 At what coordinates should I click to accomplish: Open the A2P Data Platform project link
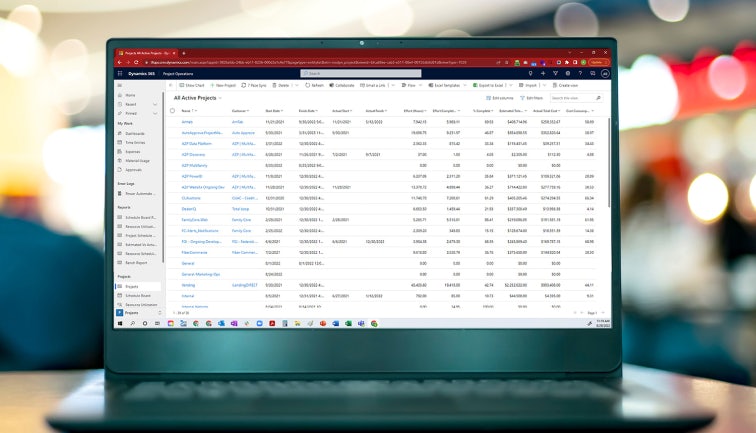[x=197, y=144]
